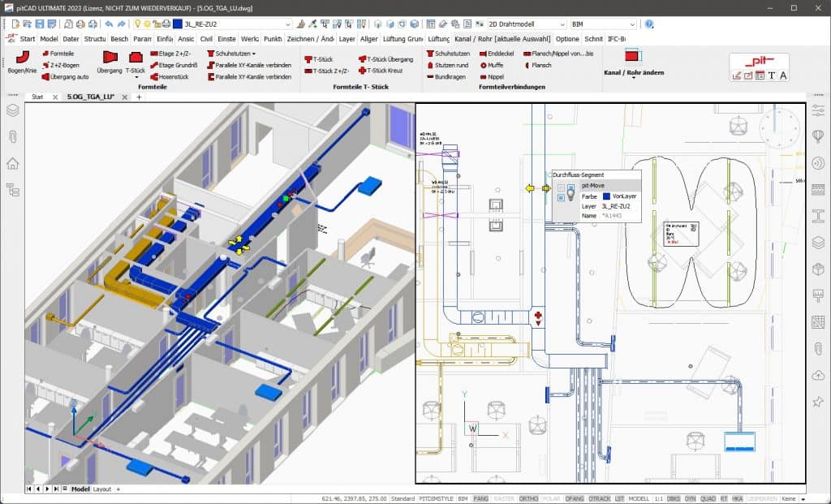Click the blue layer color swatch in toolbar

[x=178, y=24]
